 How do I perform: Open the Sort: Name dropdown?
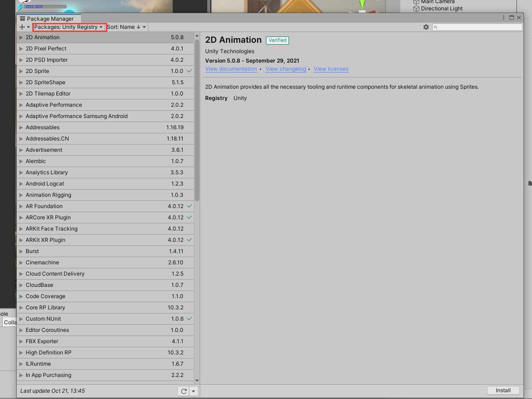[127, 27]
